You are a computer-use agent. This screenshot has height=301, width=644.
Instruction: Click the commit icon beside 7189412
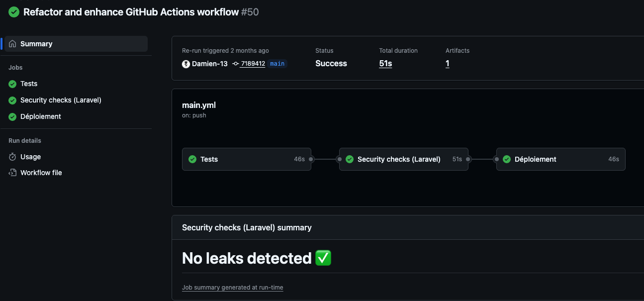[235, 64]
